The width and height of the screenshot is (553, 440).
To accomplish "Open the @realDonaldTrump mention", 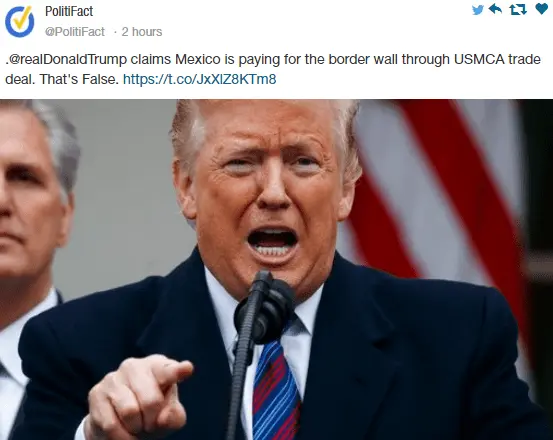I will click(67, 59).
